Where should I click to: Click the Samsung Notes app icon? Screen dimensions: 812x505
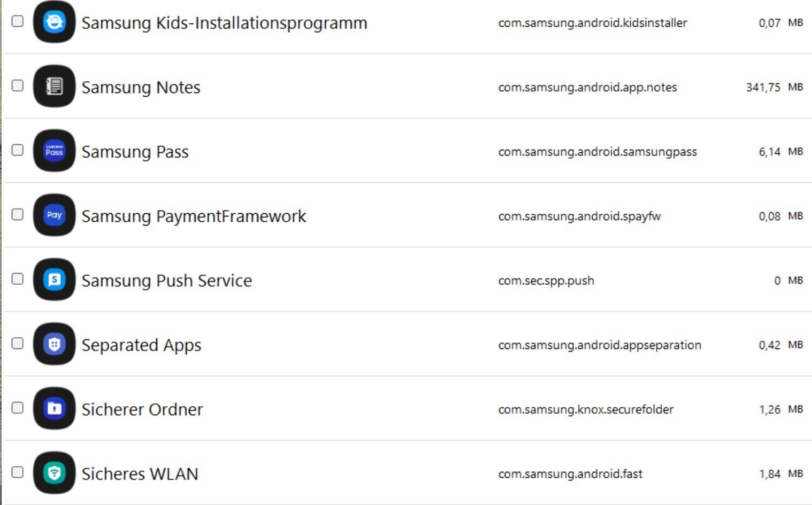coord(54,87)
